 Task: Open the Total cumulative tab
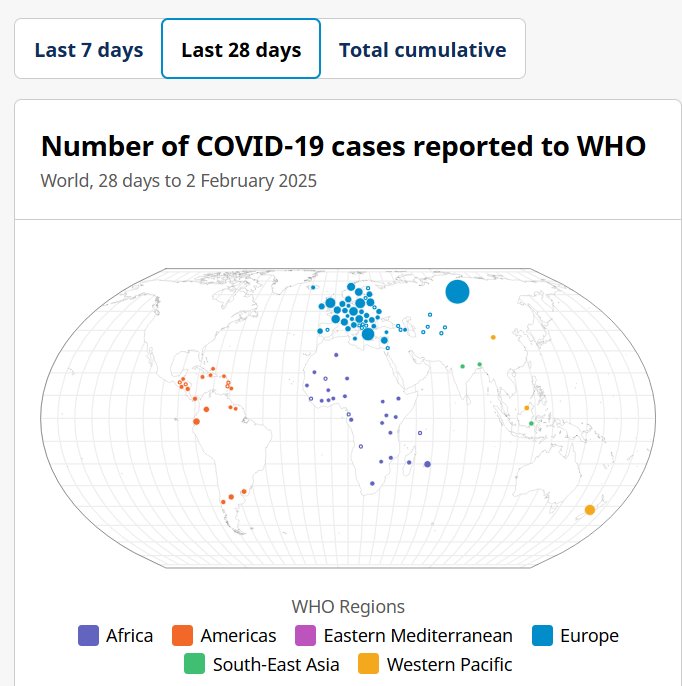coord(422,50)
